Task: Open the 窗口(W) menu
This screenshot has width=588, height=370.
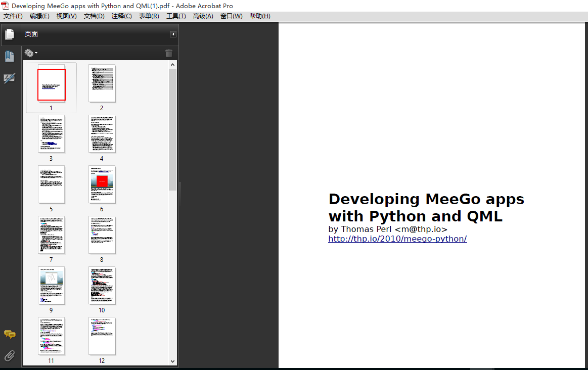Action: pos(232,16)
